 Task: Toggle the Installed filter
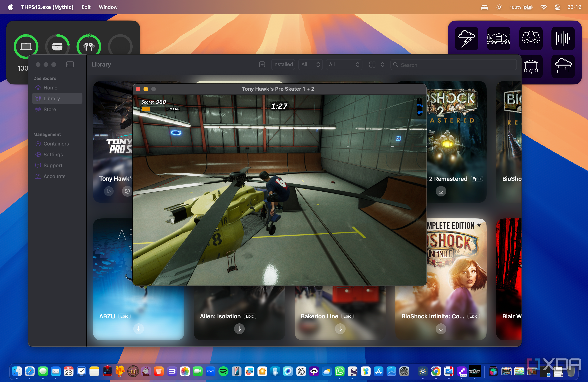coord(283,65)
